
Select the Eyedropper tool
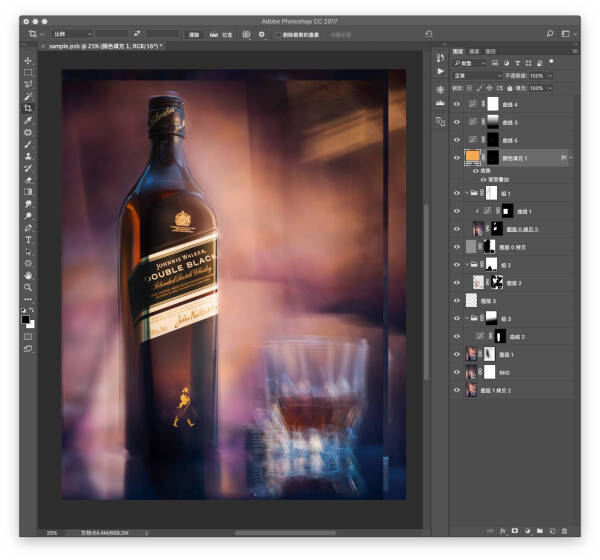point(28,121)
